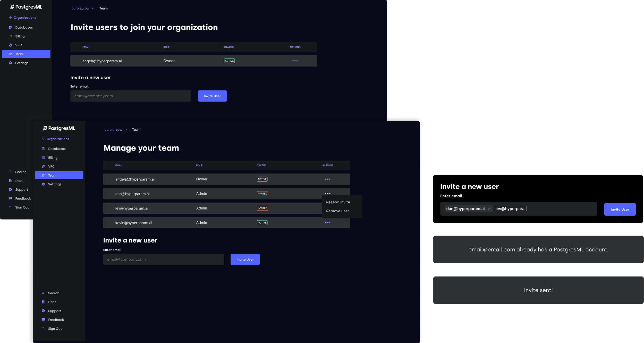The height and width of the screenshot is (343, 644).
Task: Click the VPC shield icon in lower sidebar
Action: pyautogui.click(x=43, y=166)
